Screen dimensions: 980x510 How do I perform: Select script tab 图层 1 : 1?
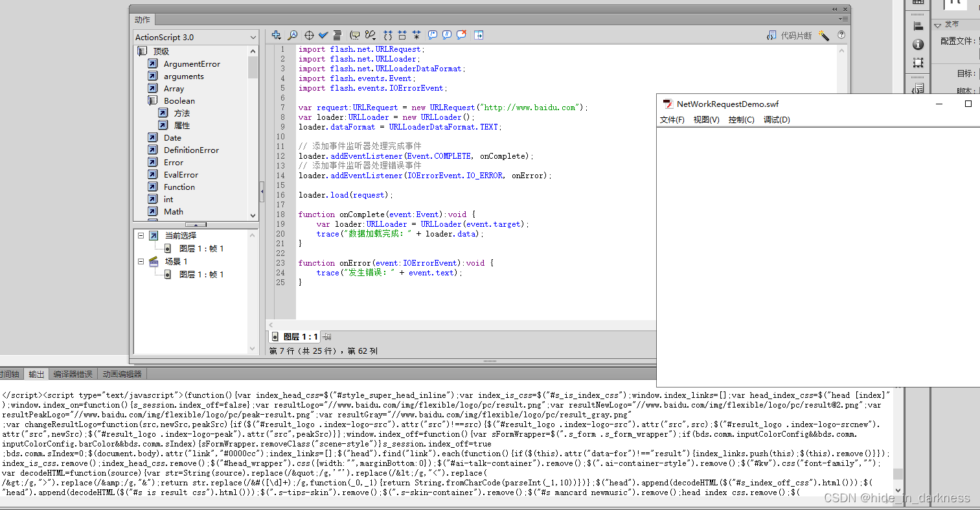click(x=295, y=337)
